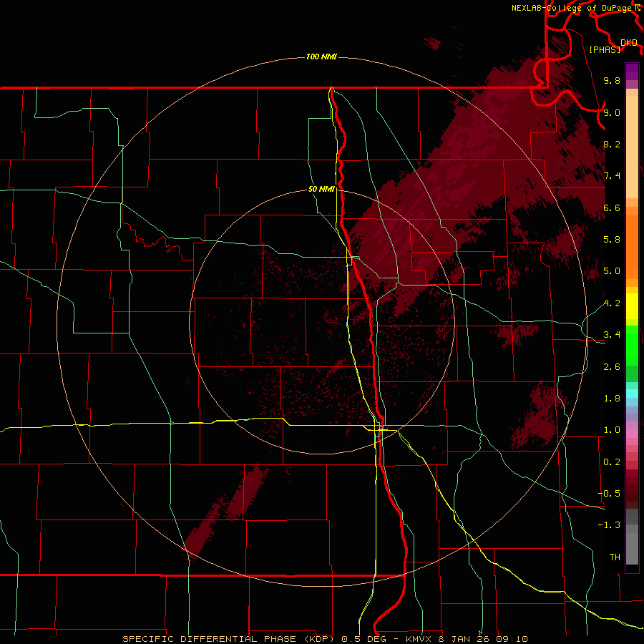Click the [PHAS] unit label above the scale
The image size is (644, 644).
(605, 49)
